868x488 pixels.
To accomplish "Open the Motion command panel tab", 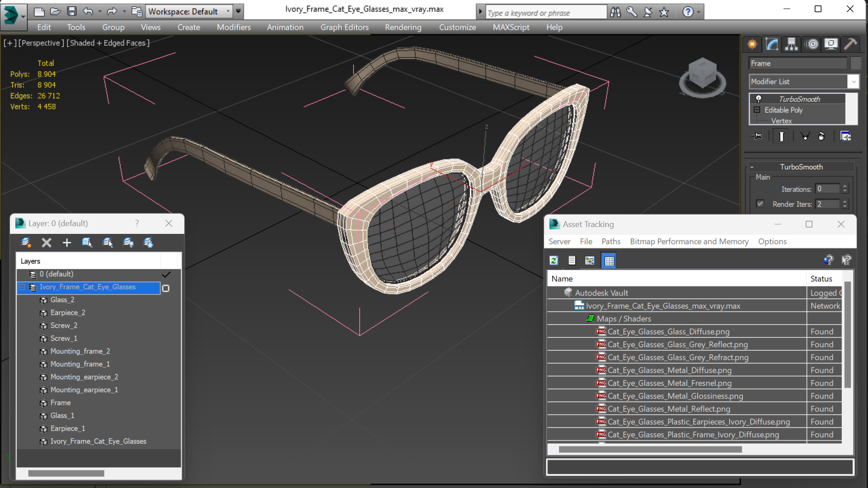I will pos(812,44).
